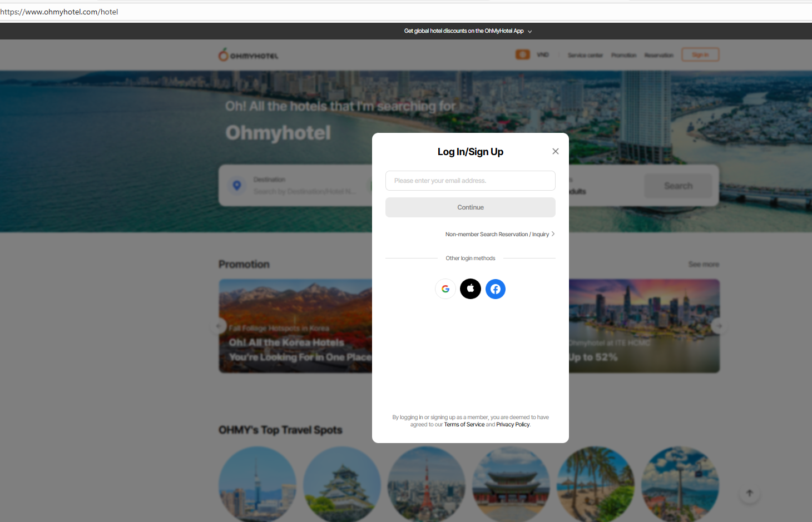Sign in with the Facebook icon
812x522 pixels.
496,289
